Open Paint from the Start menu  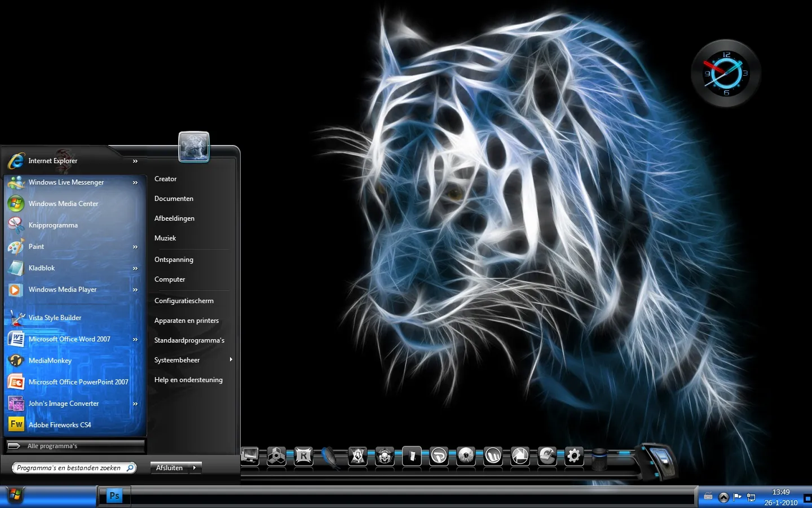73,247
